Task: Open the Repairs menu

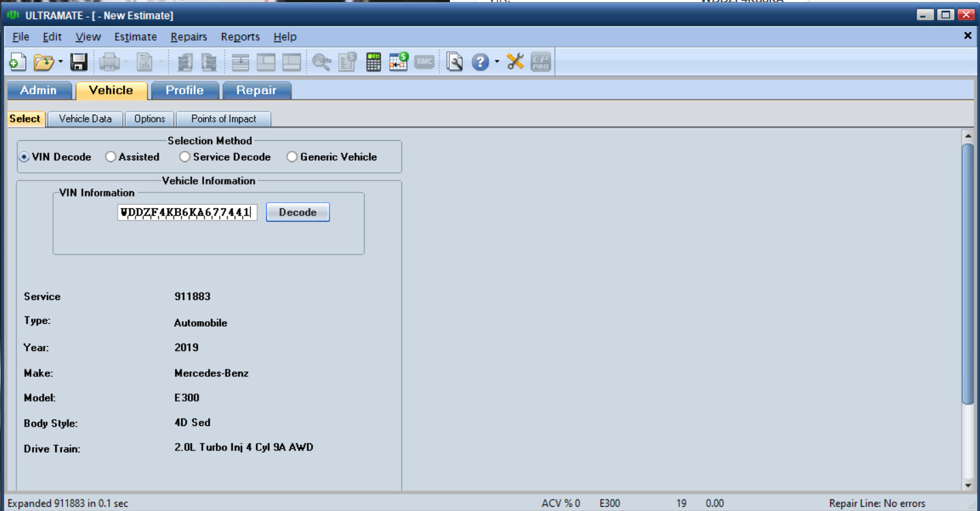Action: click(189, 37)
